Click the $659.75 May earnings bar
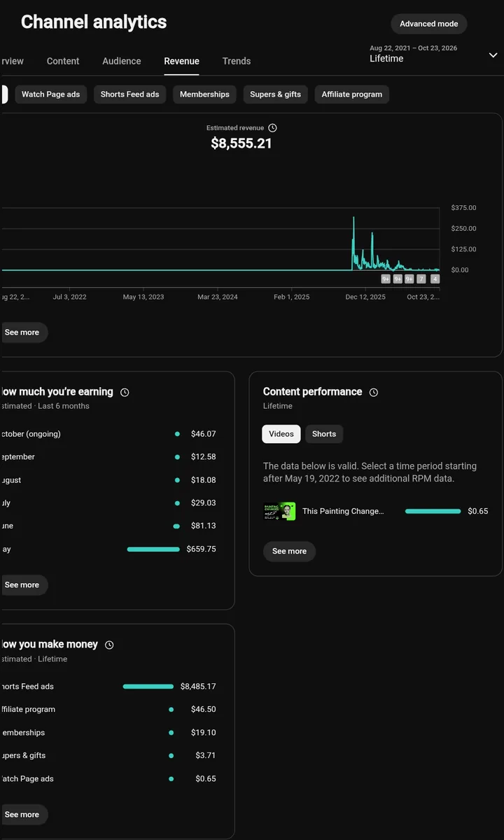Viewport: 504px width, 840px height. (x=153, y=549)
